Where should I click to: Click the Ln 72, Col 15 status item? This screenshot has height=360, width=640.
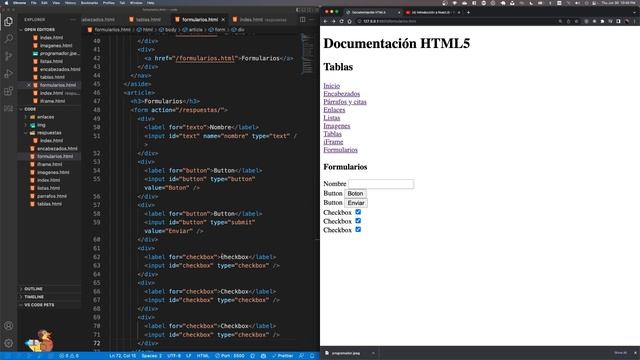click(x=122, y=356)
